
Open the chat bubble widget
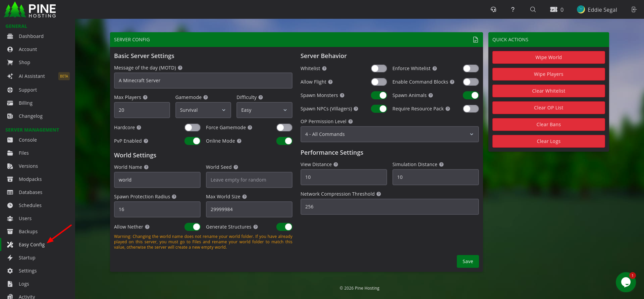point(626,282)
